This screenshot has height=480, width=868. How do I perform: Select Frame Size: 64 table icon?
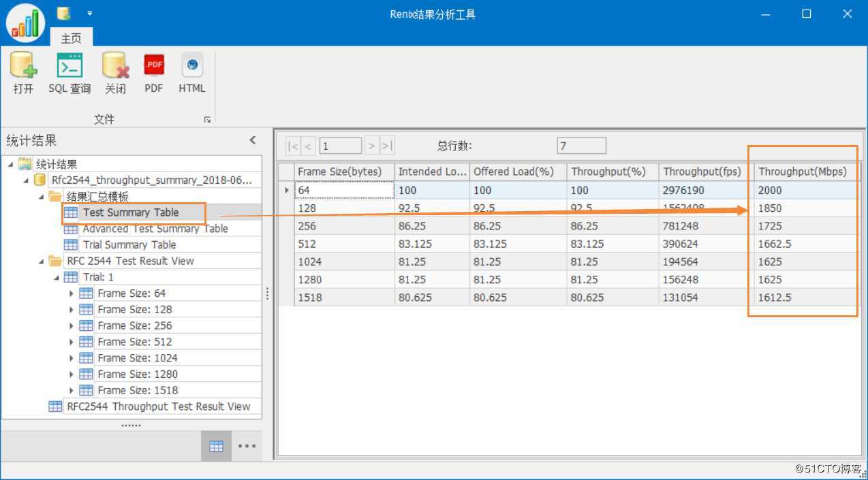coord(86,293)
